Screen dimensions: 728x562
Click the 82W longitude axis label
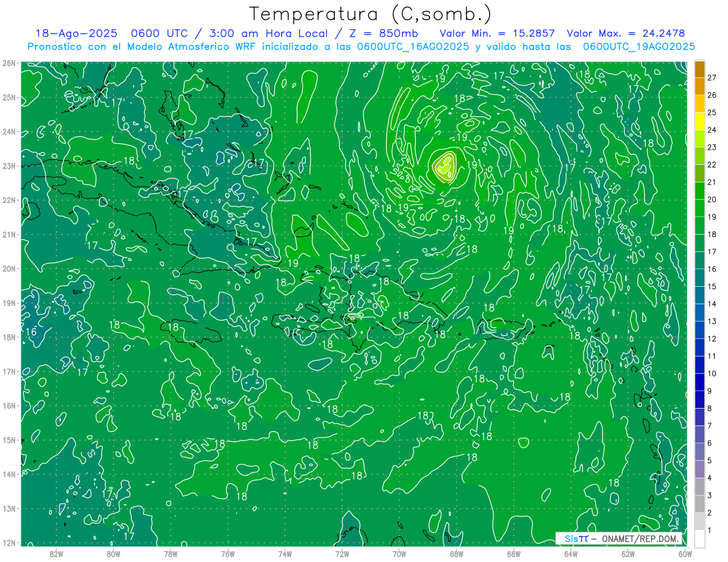tap(56, 554)
